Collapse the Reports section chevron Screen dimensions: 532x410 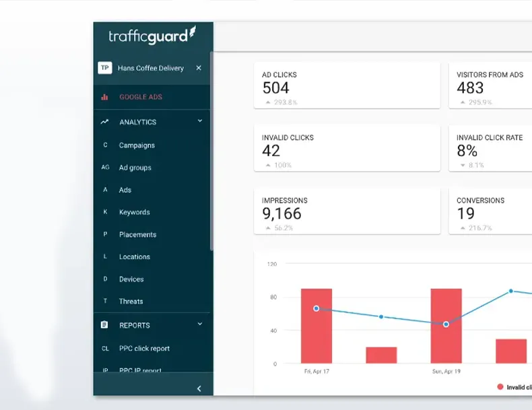tap(200, 324)
